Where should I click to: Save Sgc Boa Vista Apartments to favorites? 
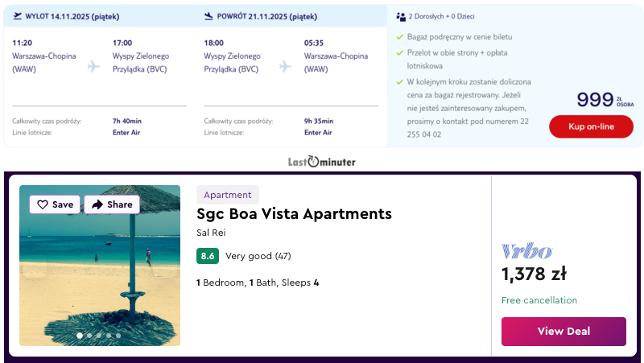(x=55, y=204)
